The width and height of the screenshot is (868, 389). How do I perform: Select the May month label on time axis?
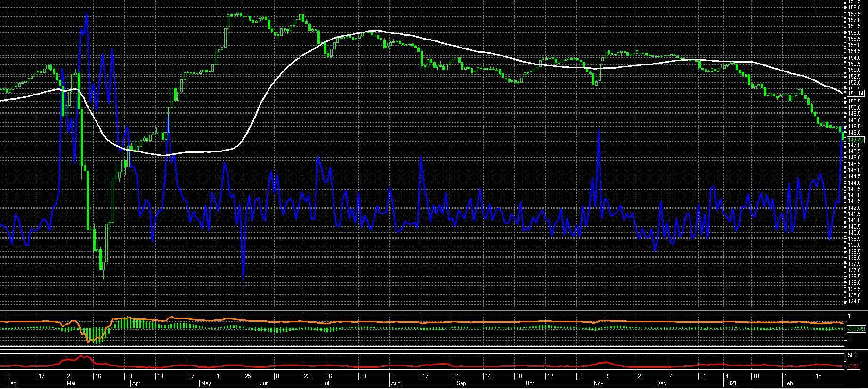click(206, 384)
